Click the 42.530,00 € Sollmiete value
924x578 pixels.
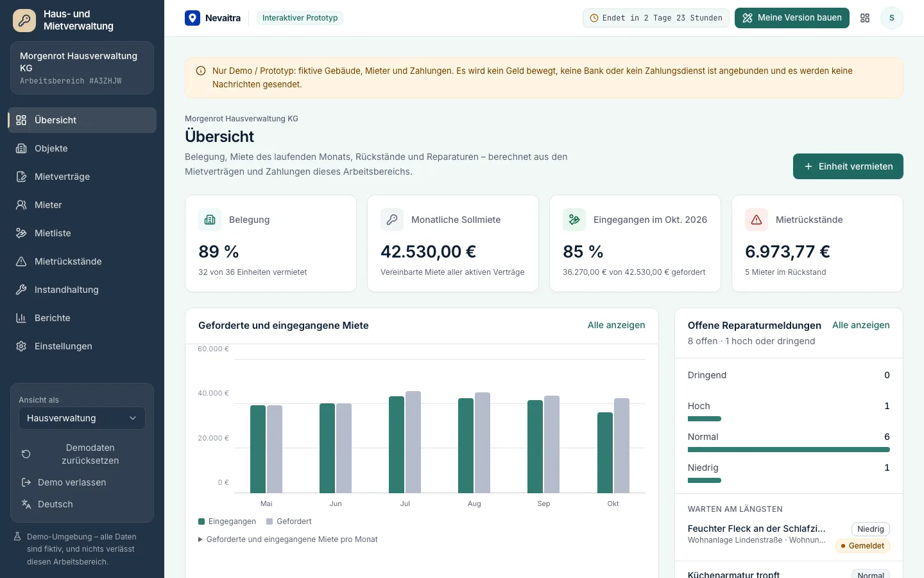pyautogui.click(x=429, y=252)
